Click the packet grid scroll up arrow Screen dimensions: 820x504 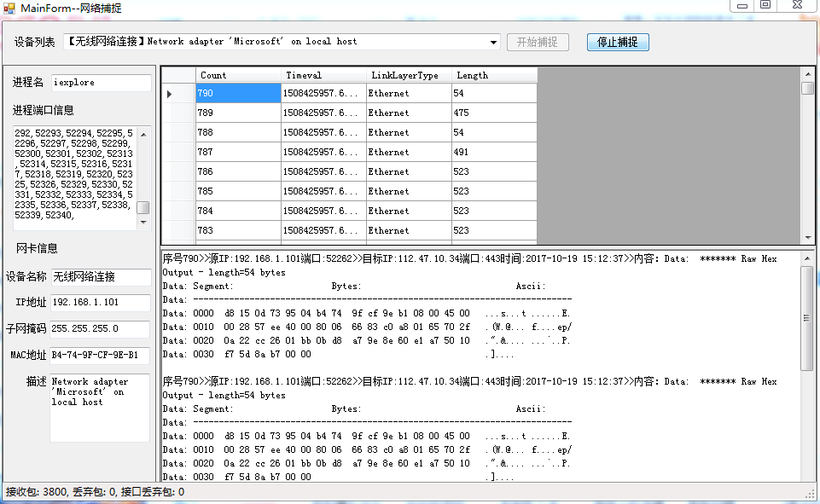pyautogui.click(x=807, y=74)
